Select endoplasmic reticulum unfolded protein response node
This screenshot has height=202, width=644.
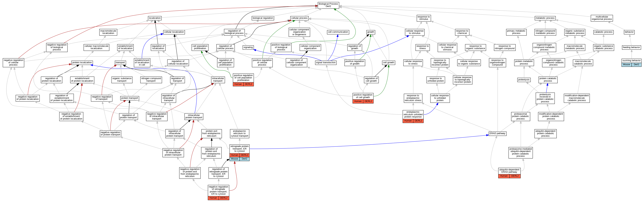[413, 114]
